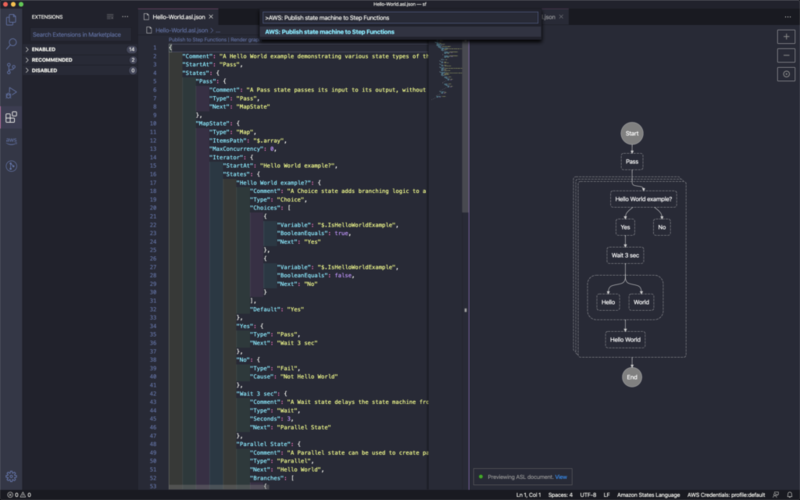Screen dimensions: 800x500
Task: Expand the RECOMMENDED extensions section
Action: click(81, 60)
